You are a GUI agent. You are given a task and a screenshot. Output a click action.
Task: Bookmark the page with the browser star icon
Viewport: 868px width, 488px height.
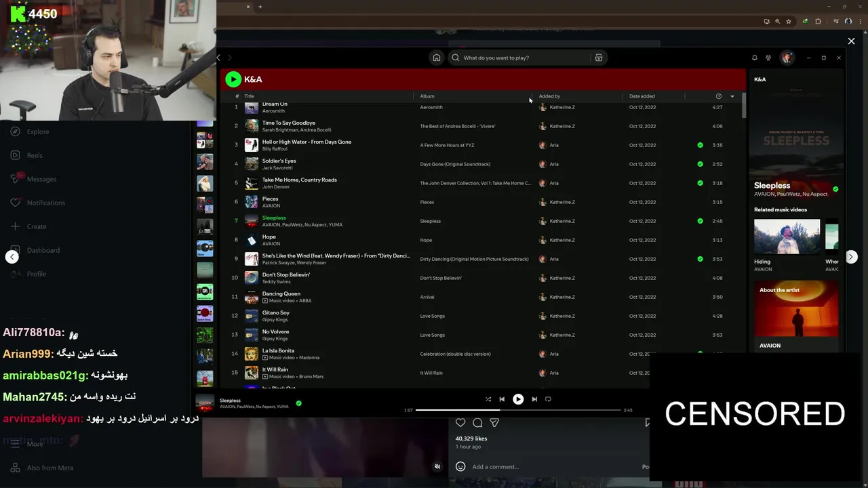pos(789,21)
